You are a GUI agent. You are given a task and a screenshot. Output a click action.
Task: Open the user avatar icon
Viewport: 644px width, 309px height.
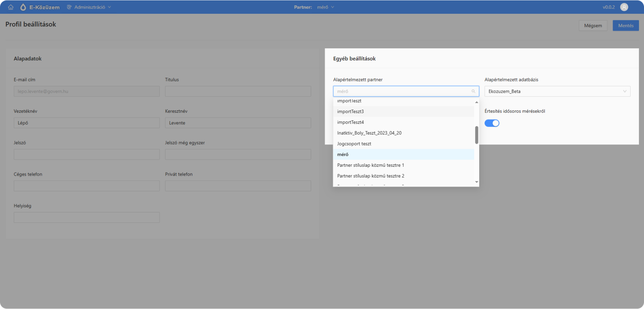624,7
